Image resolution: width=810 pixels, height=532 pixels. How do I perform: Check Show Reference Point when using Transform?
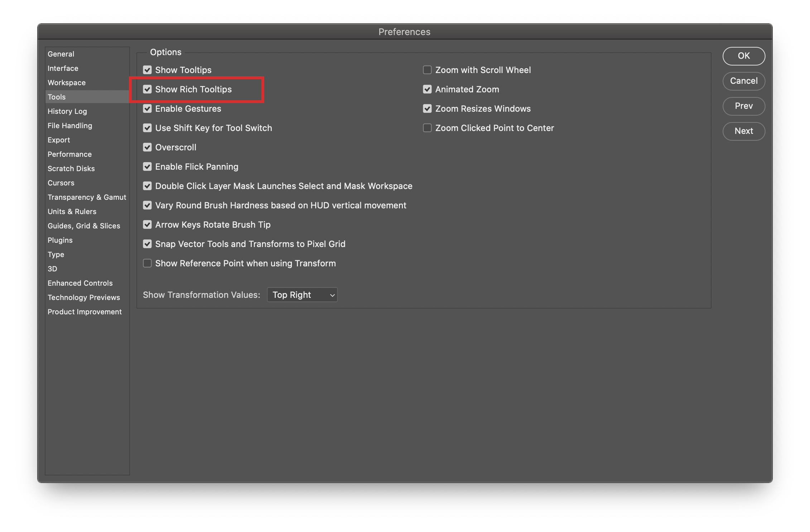147,263
